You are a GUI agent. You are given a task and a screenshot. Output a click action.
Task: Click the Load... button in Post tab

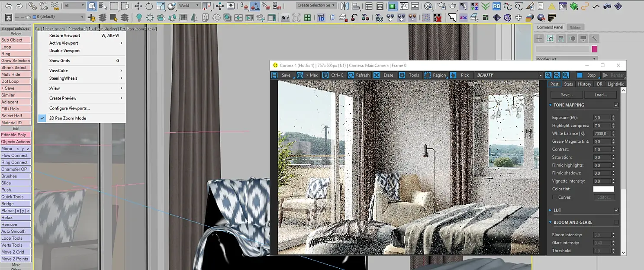click(600, 95)
